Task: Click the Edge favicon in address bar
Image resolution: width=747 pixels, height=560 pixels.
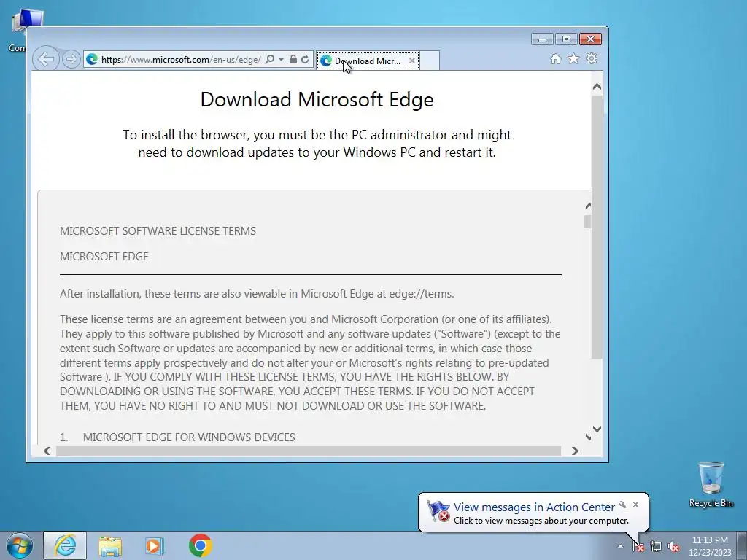Action: (x=92, y=60)
